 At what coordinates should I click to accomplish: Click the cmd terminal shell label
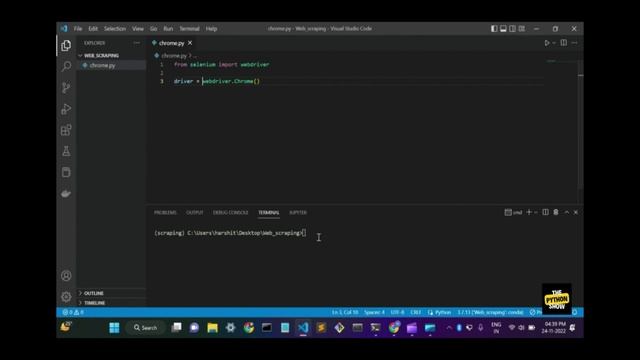[x=514, y=212]
